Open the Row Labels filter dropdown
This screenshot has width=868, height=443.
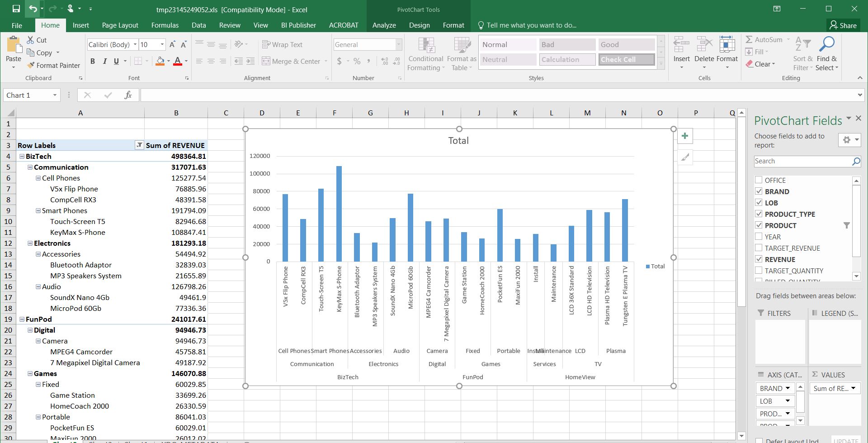pyautogui.click(x=139, y=145)
